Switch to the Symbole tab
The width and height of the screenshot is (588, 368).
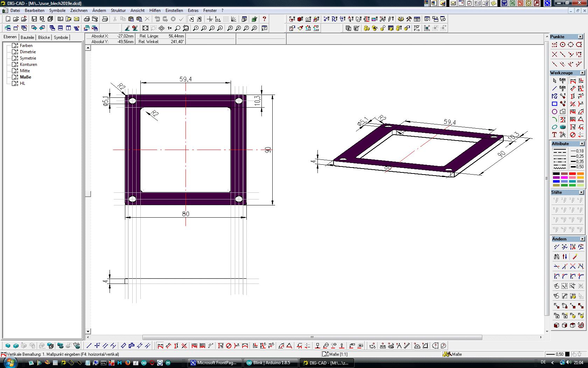(61, 38)
